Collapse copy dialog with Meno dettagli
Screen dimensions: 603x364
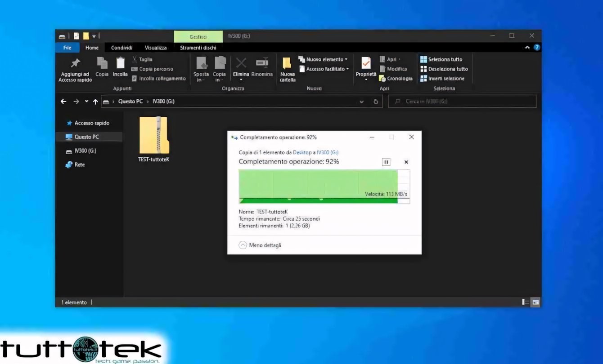pos(260,245)
